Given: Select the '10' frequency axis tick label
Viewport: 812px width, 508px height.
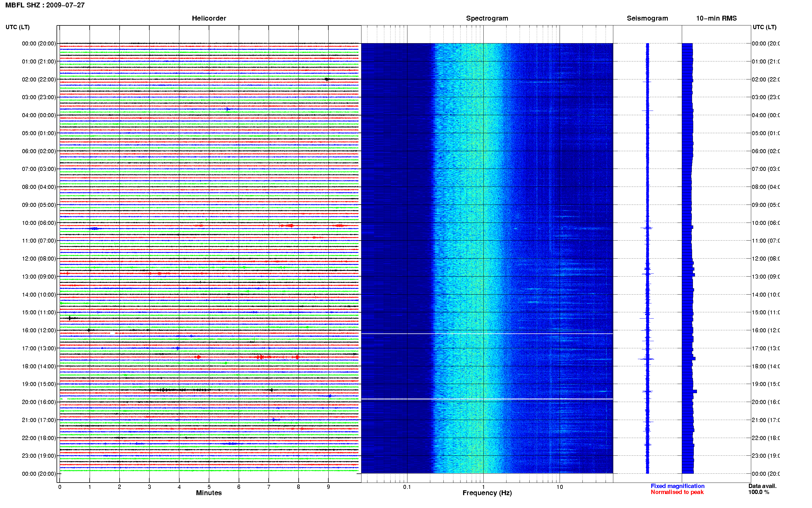Looking at the screenshot, I should [560, 487].
